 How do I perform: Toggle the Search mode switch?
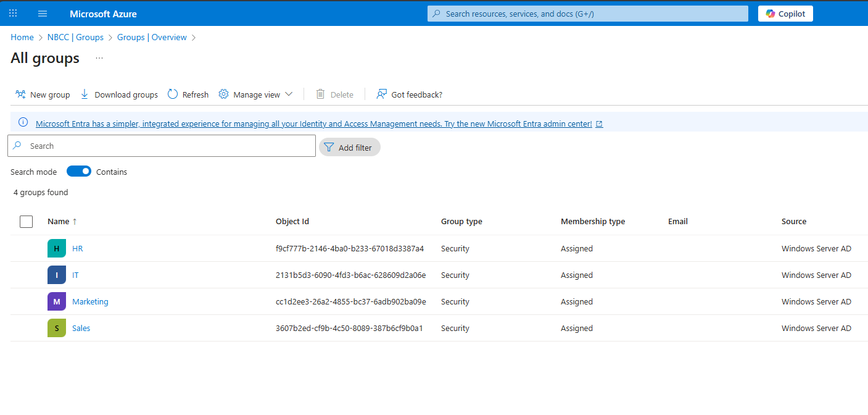(x=78, y=172)
